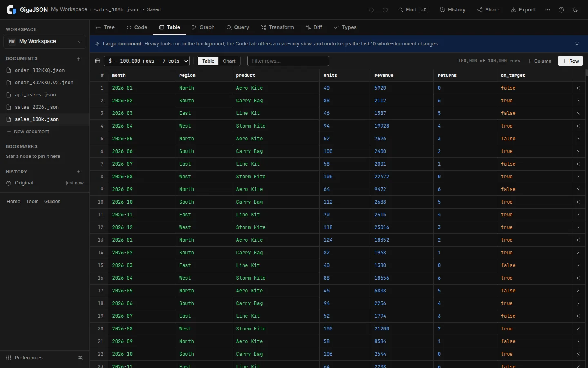Add a history snapshot with plus icon

click(79, 172)
